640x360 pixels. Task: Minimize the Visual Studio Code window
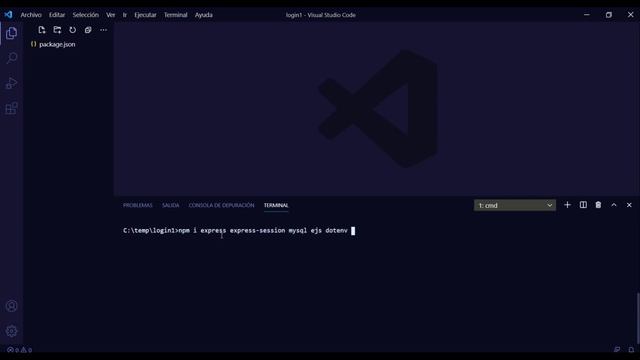[587, 15]
